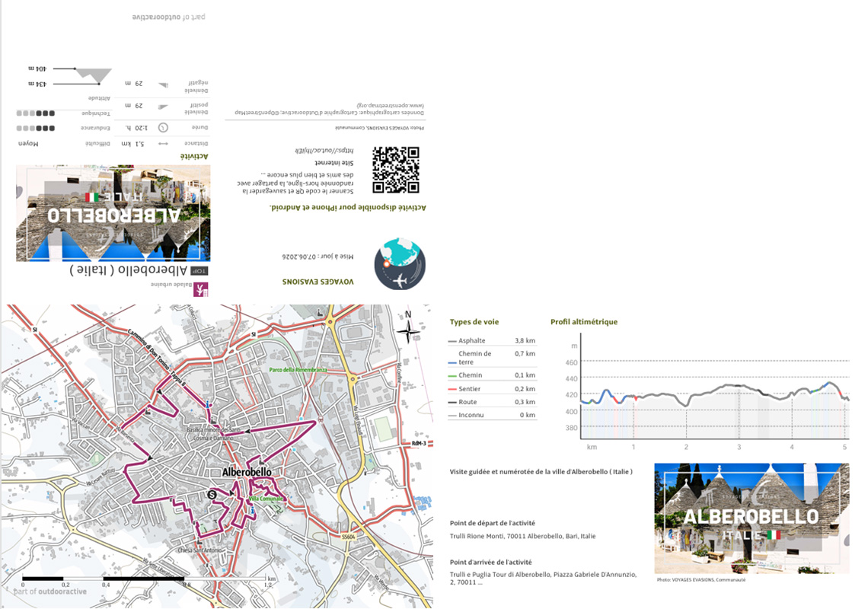Viewport: 868px width, 609px height.
Task: Select the Chemin de terre legend entry
Action: 492,358
